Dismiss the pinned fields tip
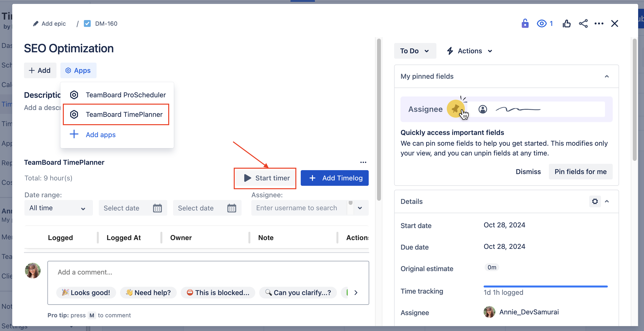This screenshot has height=331, width=644. [x=528, y=172]
